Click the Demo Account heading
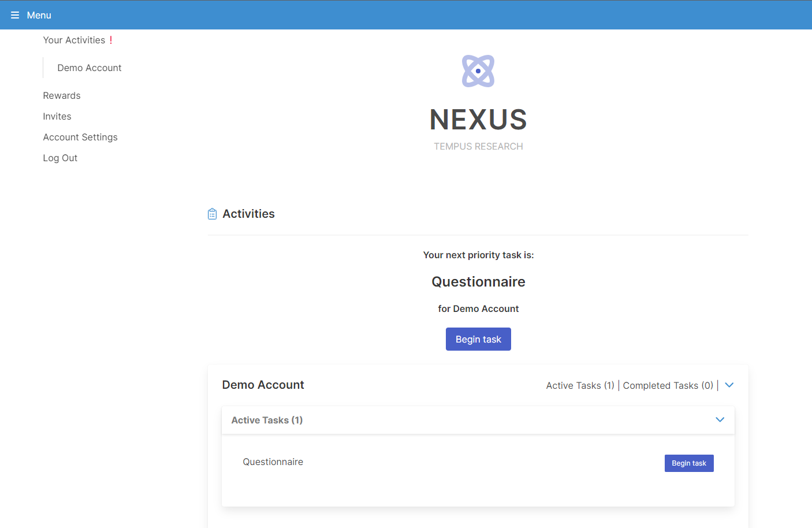 (x=263, y=385)
